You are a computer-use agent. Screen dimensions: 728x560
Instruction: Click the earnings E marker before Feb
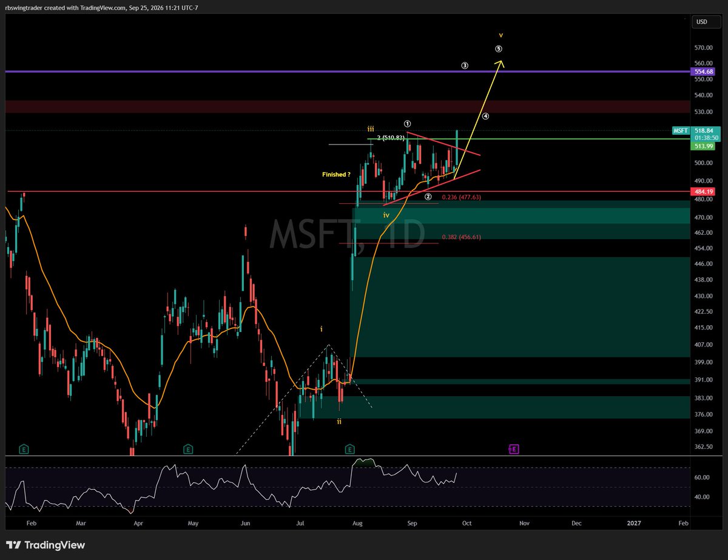pyautogui.click(x=24, y=449)
